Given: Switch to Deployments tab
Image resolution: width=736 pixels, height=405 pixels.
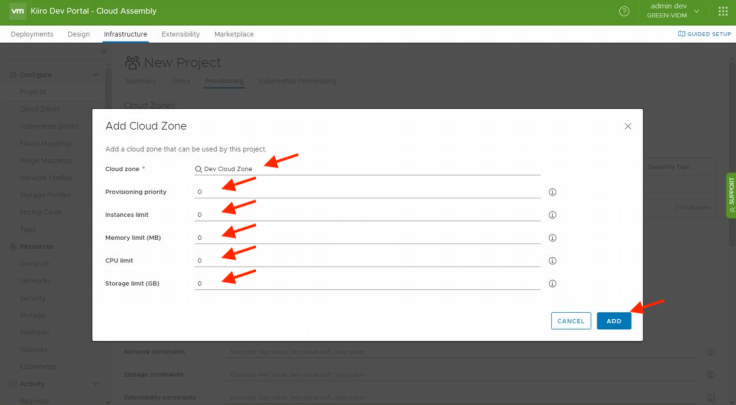Looking at the screenshot, I should pyautogui.click(x=32, y=34).
